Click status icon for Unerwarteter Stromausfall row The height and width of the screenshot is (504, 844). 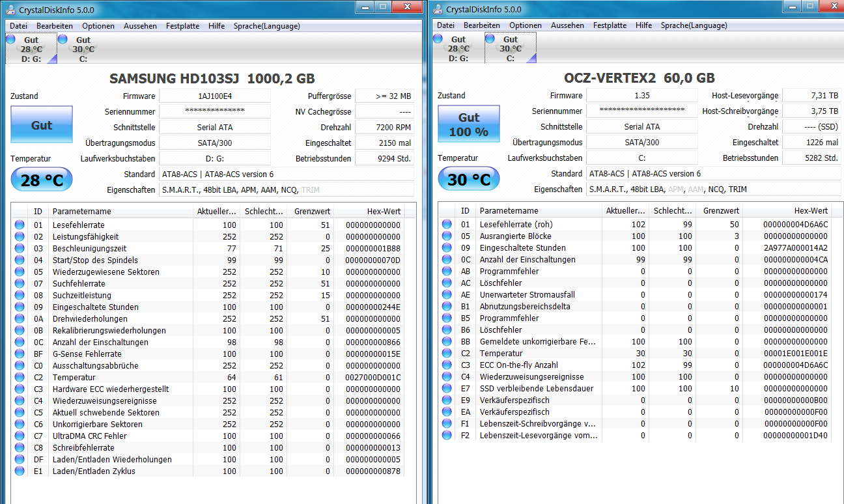click(447, 295)
